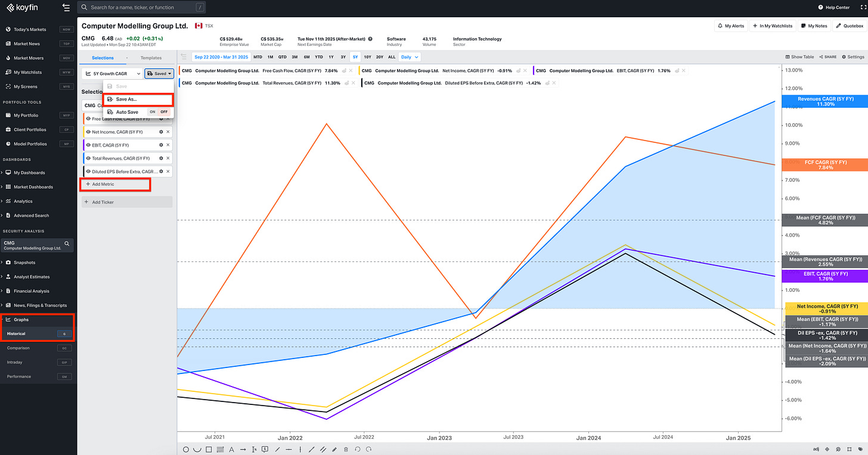868x455 pixels.
Task: Select the YTD time range
Action: (319, 57)
